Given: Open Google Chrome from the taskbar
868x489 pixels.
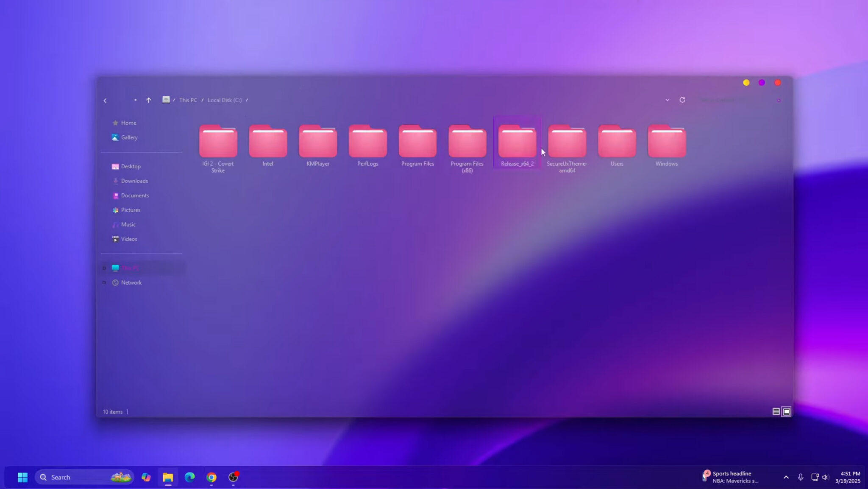Looking at the screenshot, I should (x=211, y=477).
